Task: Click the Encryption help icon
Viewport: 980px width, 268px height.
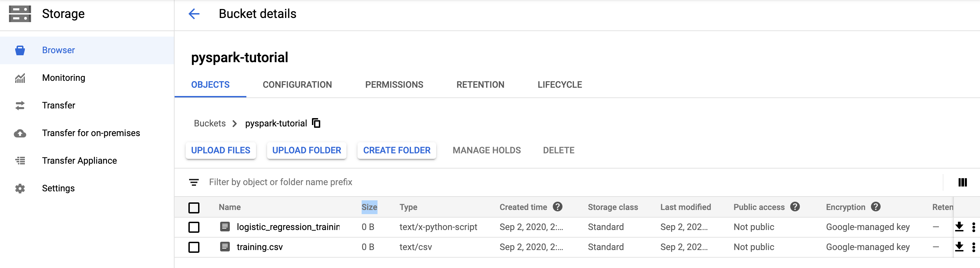Action: click(875, 207)
